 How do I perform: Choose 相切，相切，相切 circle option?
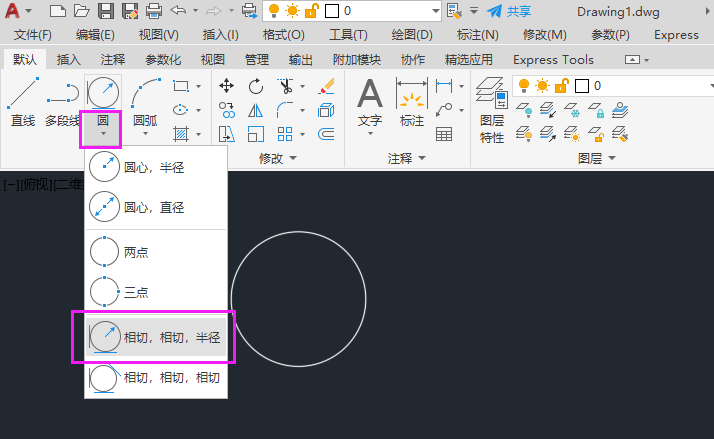[156, 378]
